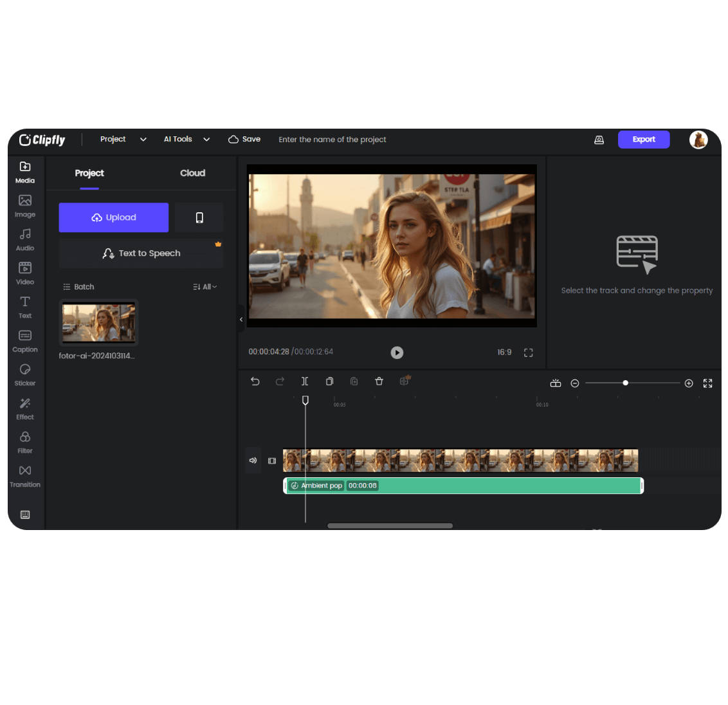Switch to the Cloud tab

[192, 173]
